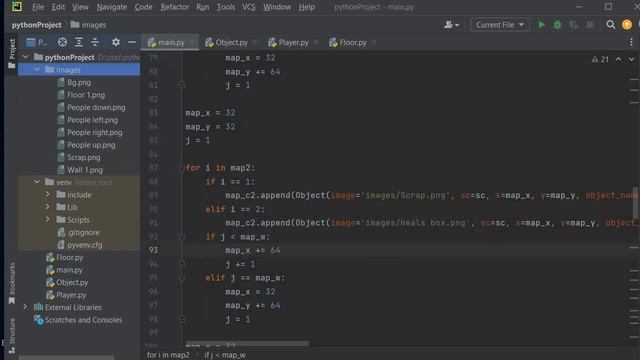
Task: Click pythonProject breadcrumb in navigation bar
Action: coord(37,25)
